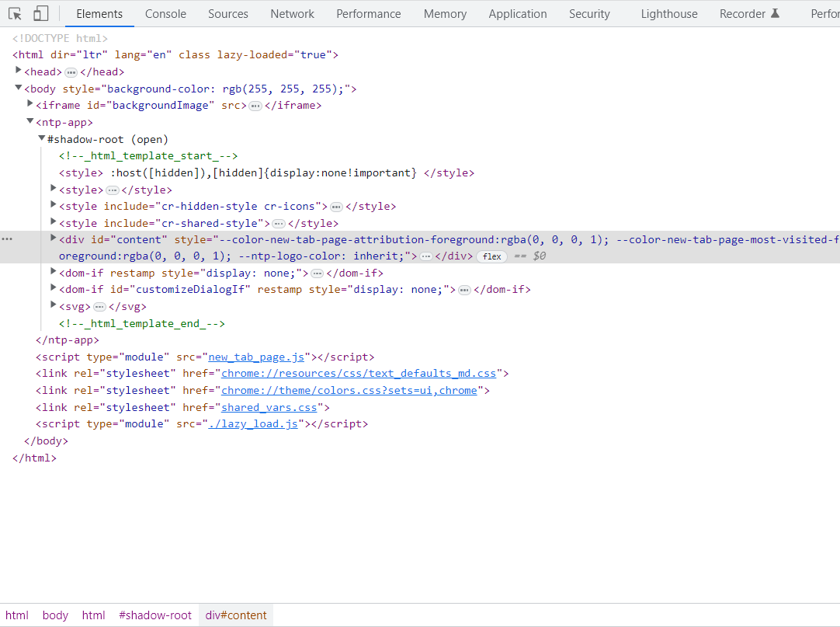
Task: Open the Network panel
Action: tap(292, 13)
